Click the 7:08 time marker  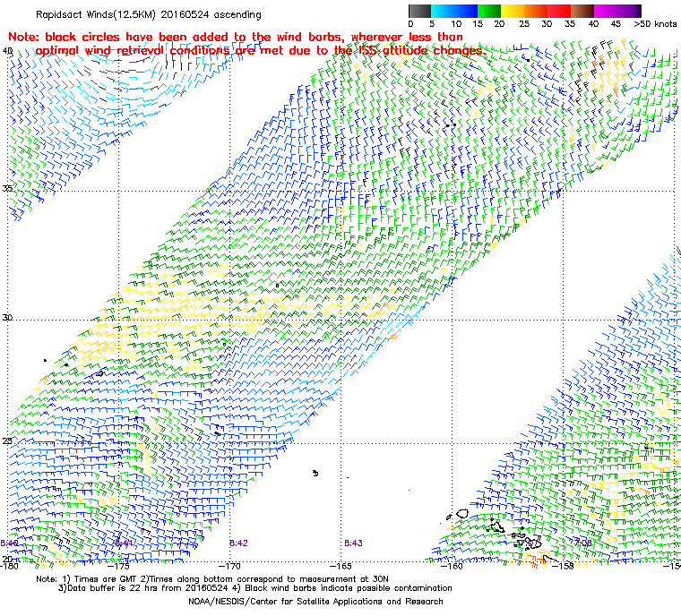(583, 543)
